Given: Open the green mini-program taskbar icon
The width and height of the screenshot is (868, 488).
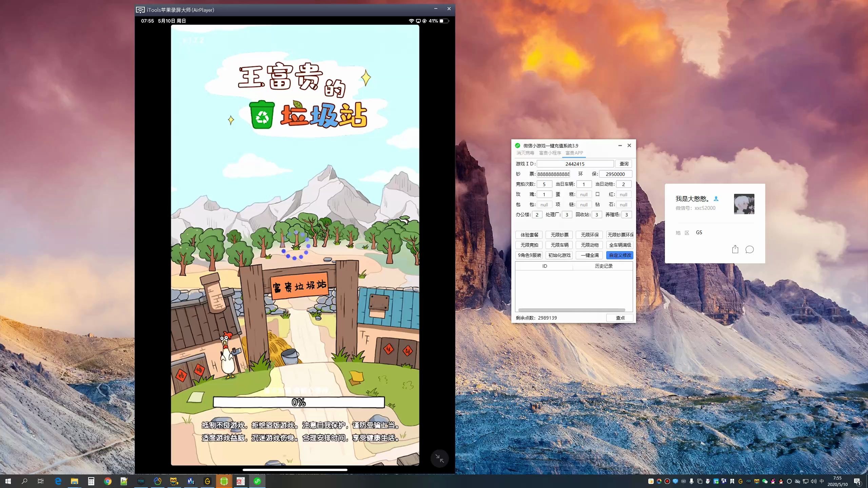Looking at the screenshot, I should point(257,481).
